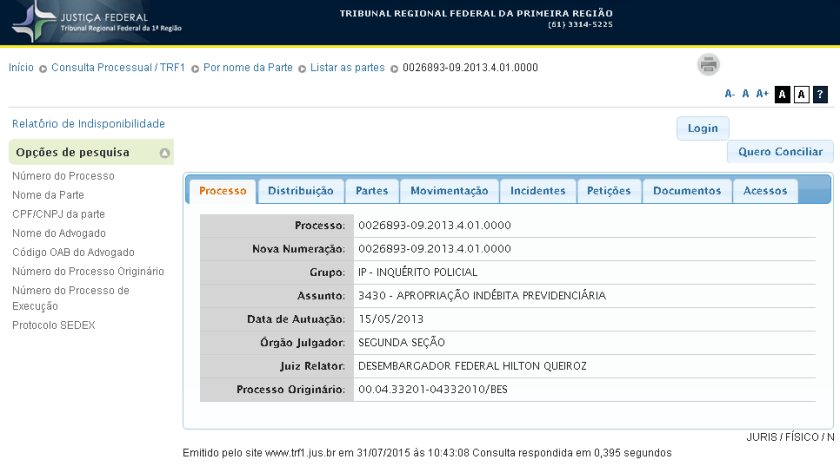Select Processo value 0026893-09.2013.4.01.0000
Screen dimensions: 840x466
click(434, 226)
